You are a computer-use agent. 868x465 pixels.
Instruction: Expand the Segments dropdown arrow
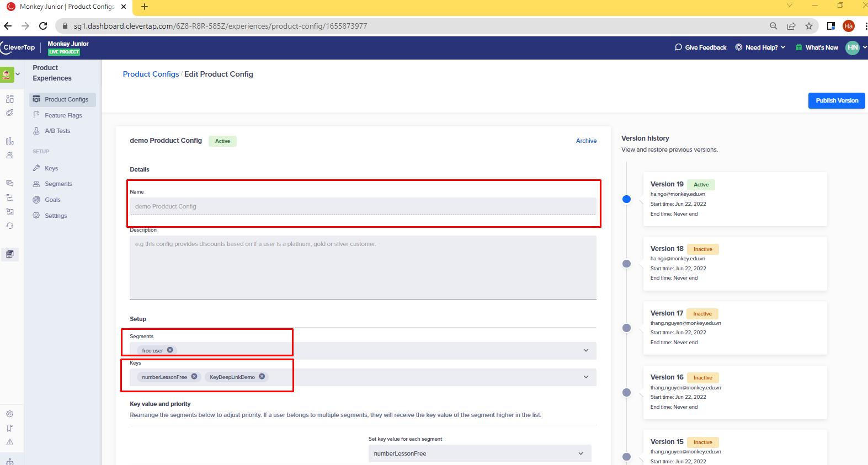click(x=586, y=350)
